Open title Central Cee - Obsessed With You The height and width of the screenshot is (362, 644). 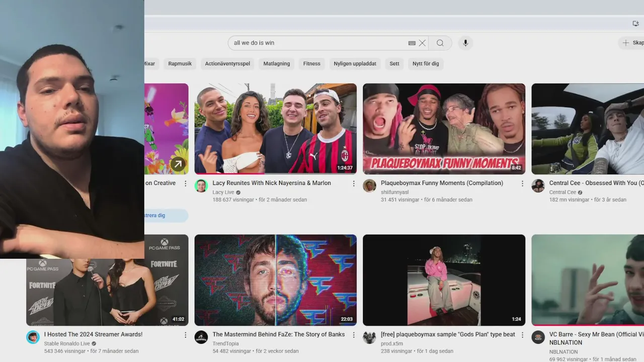click(597, 183)
